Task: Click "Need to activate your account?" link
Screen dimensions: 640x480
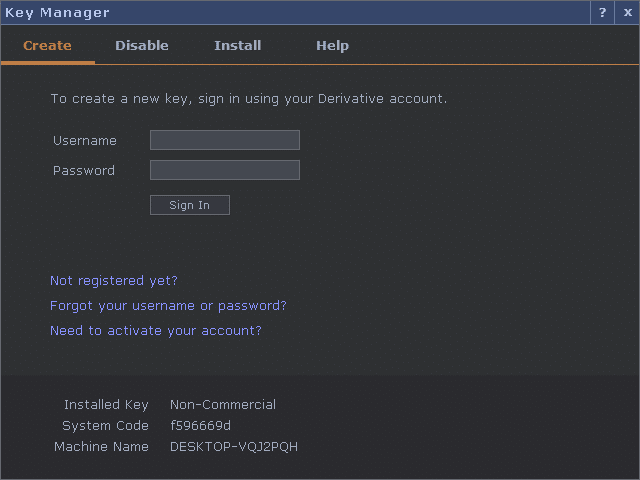Action: 156,331
